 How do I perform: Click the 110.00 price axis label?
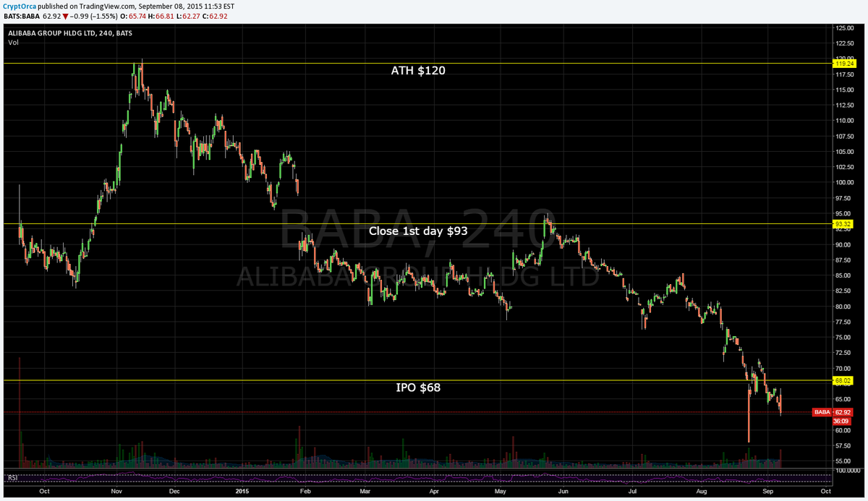point(844,121)
